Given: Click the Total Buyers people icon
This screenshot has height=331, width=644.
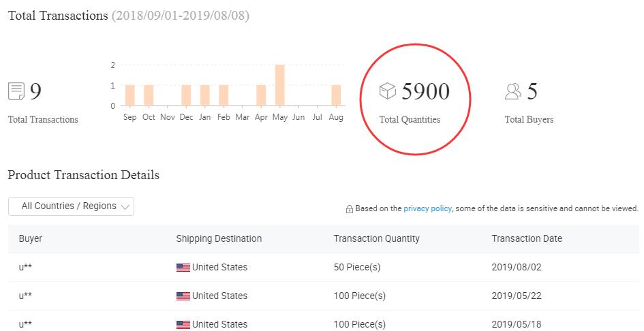Looking at the screenshot, I should click(513, 91).
